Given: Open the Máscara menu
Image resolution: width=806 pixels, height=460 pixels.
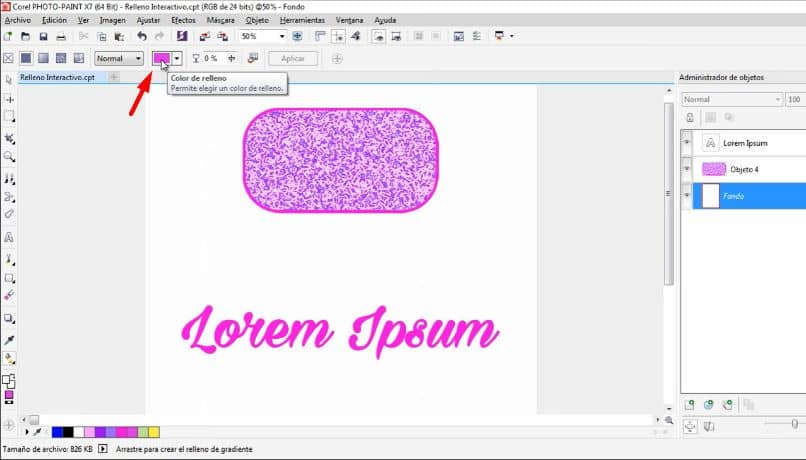Looking at the screenshot, I should (x=221, y=20).
